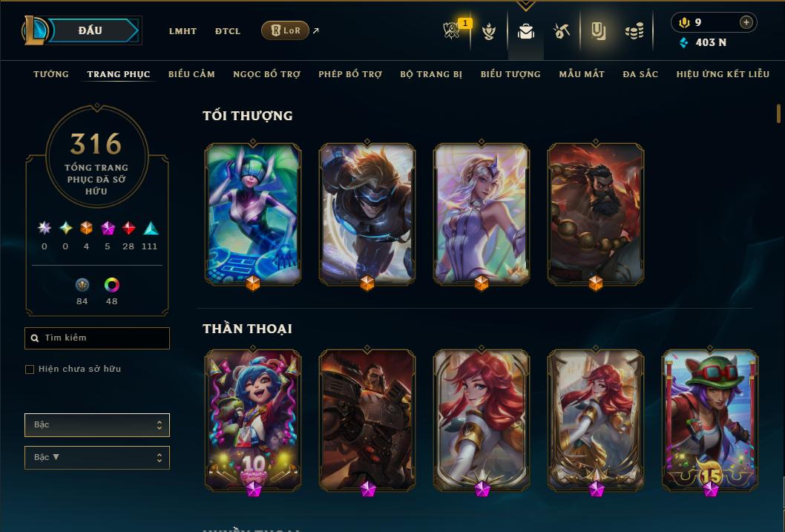Open the Collection backpack icon

click(x=525, y=31)
